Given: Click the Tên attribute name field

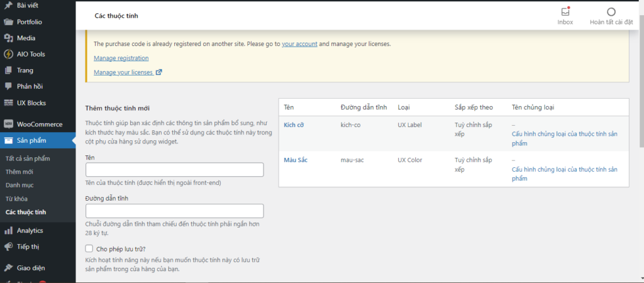Looking at the screenshot, I should tap(174, 170).
